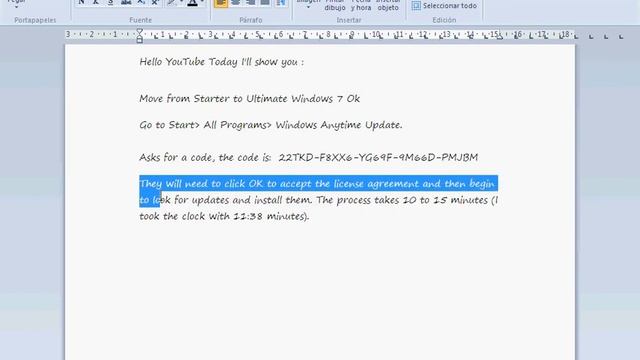Apply subscript formatting
Screen dimensions: 640x360
point(141,2)
